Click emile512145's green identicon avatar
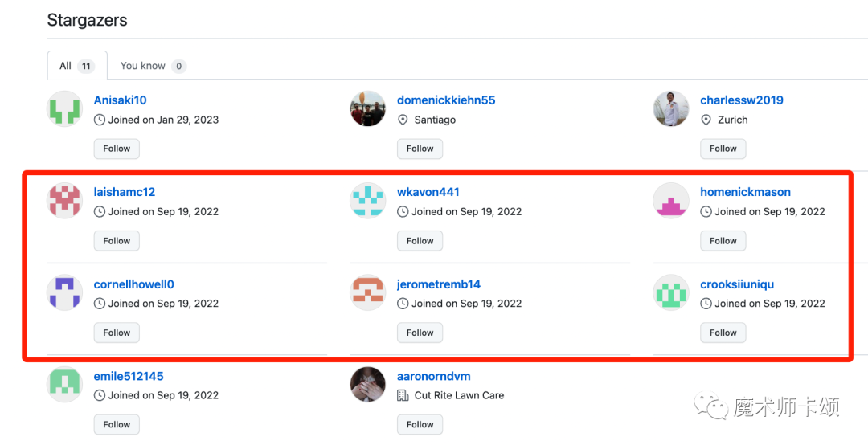The image size is (868, 445). (65, 385)
